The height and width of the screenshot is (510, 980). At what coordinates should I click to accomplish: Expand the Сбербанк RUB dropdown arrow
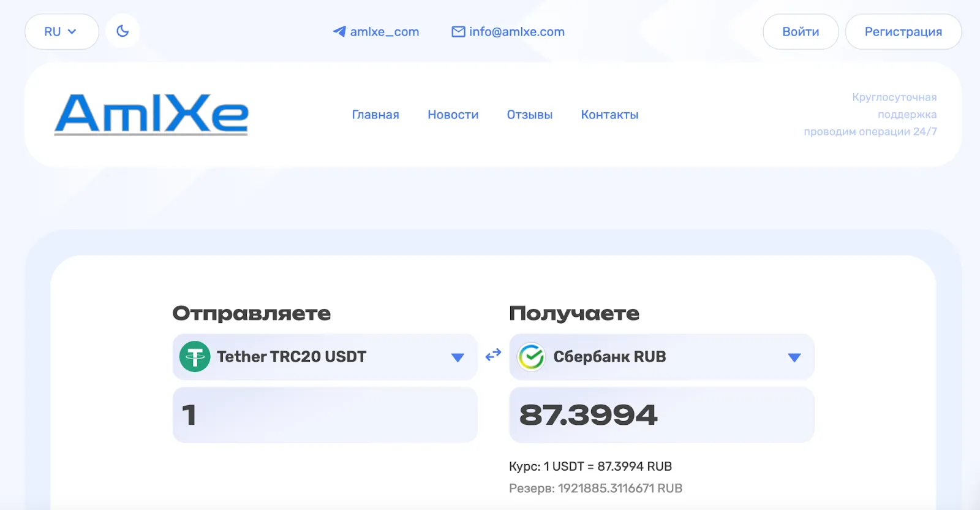(x=794, y=357)
